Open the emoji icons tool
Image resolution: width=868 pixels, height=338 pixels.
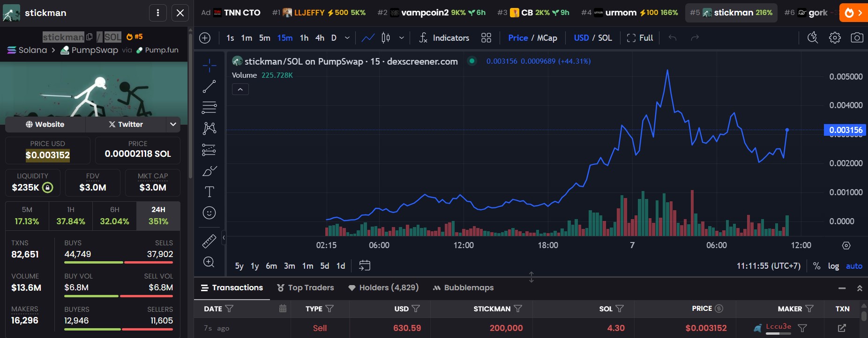click(x=209, y=213)
